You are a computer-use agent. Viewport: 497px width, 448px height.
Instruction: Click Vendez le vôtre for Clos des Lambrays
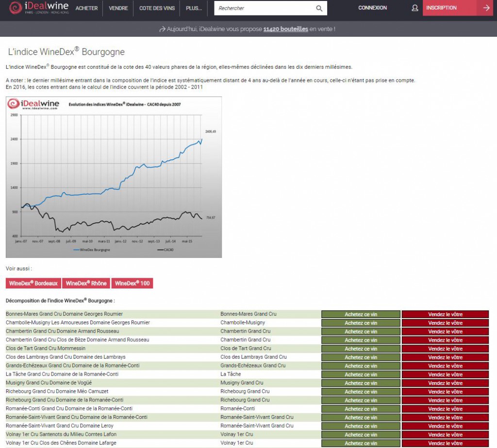[x=446, y=357]
